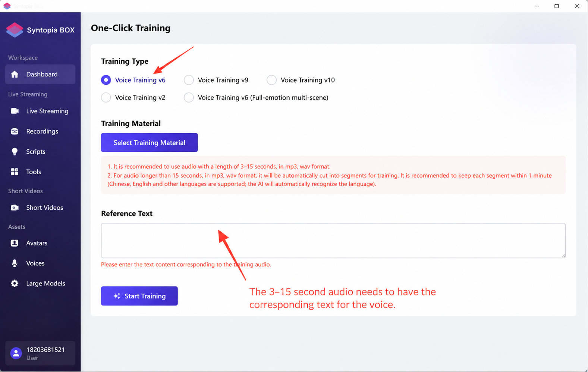Click the Dashboard home icon

point(15,74)
